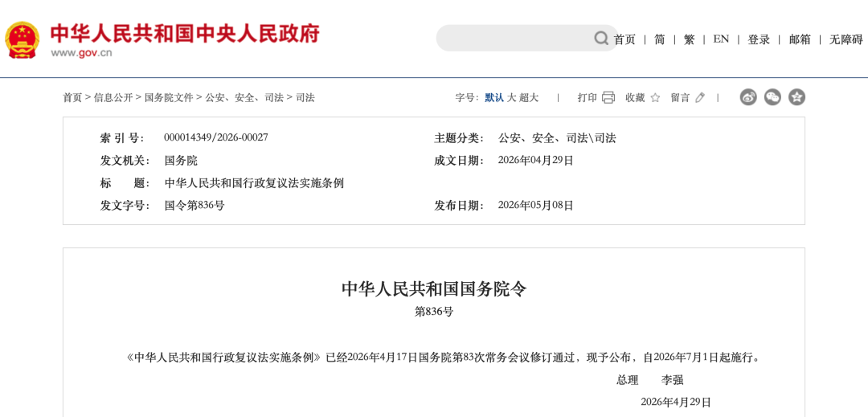Click issuing agency value 国务院
Screen dimensions: 868x417
coord(181,161)
